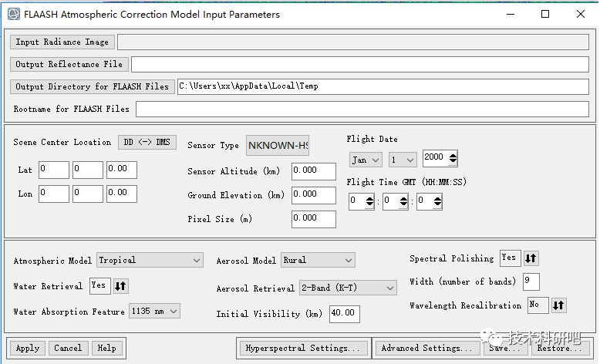
Task: Click the Flight Date year spinner arrows
Action: tap(453, 158)
